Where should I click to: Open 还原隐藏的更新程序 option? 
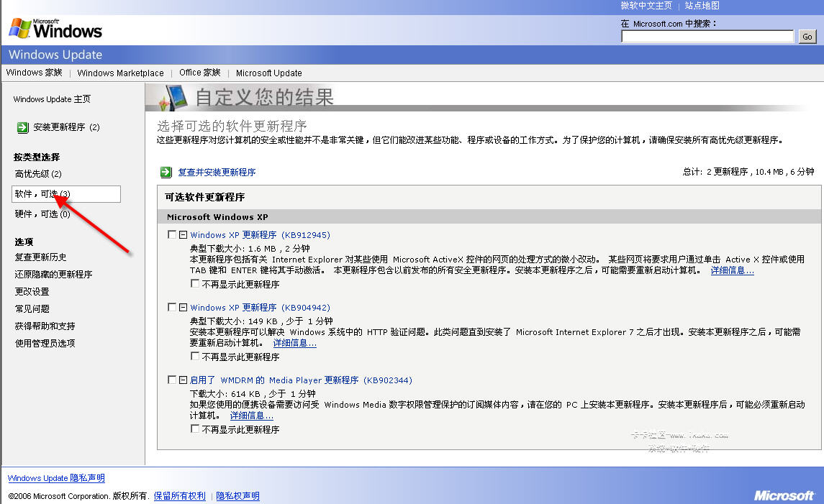53,275
